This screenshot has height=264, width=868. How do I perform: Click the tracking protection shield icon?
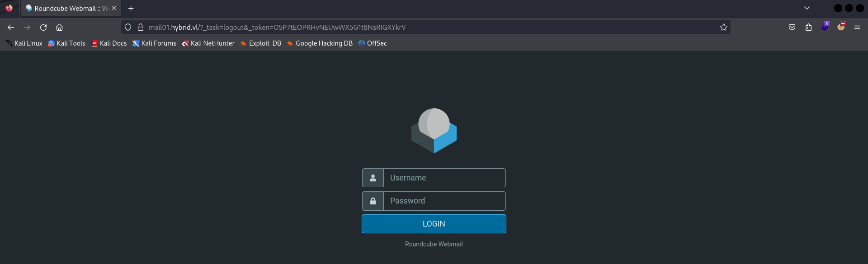click(x=128, y=28)
